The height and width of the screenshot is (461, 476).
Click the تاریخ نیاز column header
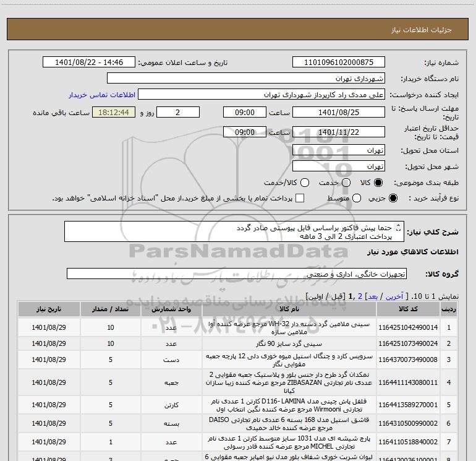(49, 309)
